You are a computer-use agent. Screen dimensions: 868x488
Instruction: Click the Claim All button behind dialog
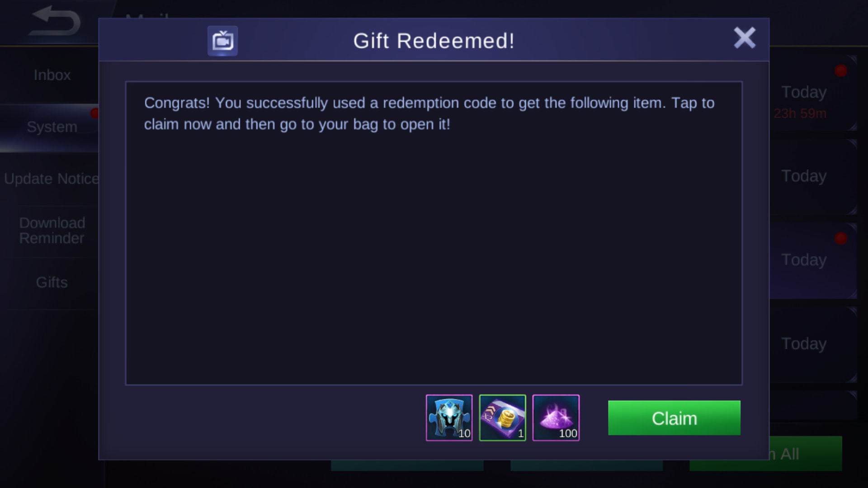coord(806,454)
